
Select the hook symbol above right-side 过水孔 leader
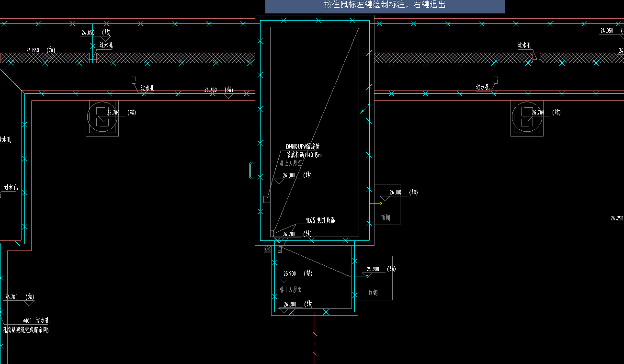point(496,80)
